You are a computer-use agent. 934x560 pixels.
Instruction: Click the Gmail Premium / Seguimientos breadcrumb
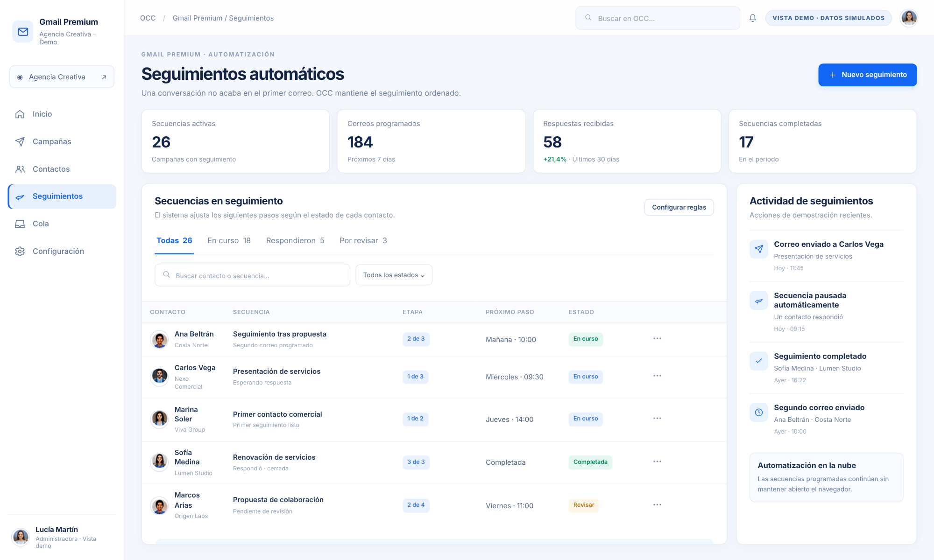pos(223,18)
